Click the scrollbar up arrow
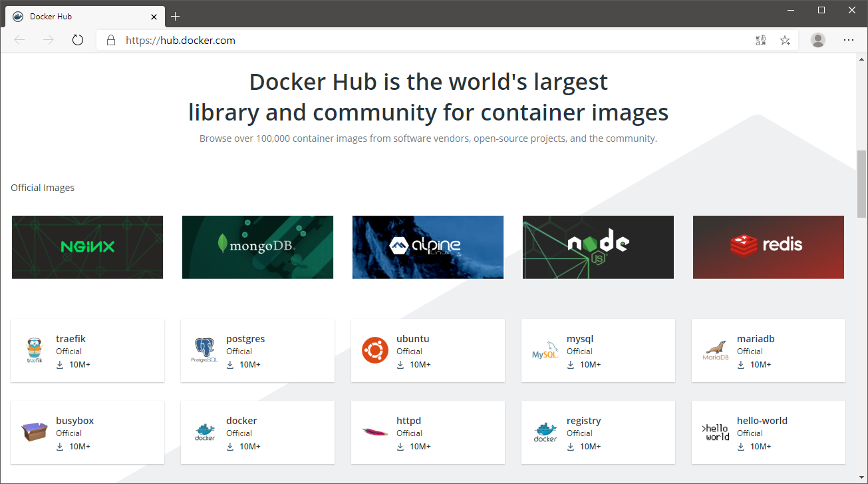This screenshot has width=868, height=484. tap(861, 59)
